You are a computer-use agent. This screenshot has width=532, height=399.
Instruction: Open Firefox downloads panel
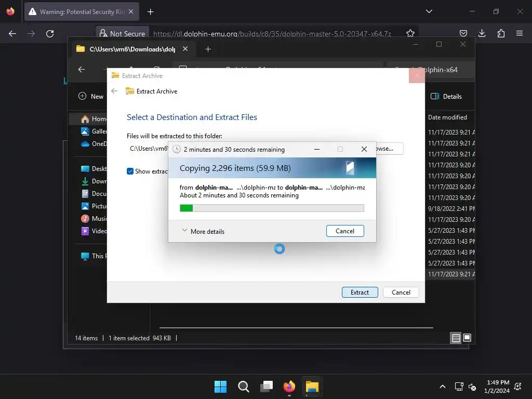[482, 33]
